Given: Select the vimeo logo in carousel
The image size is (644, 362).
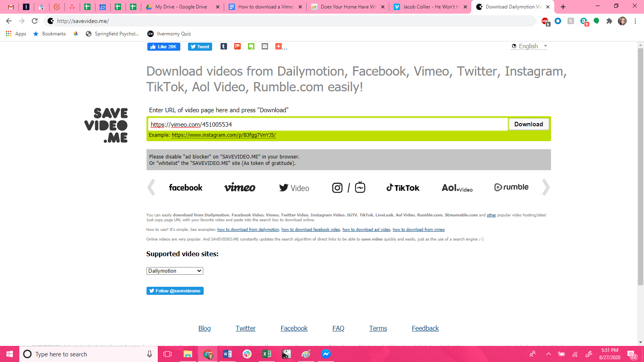Looking at the screenshot, I should (240, 187).
